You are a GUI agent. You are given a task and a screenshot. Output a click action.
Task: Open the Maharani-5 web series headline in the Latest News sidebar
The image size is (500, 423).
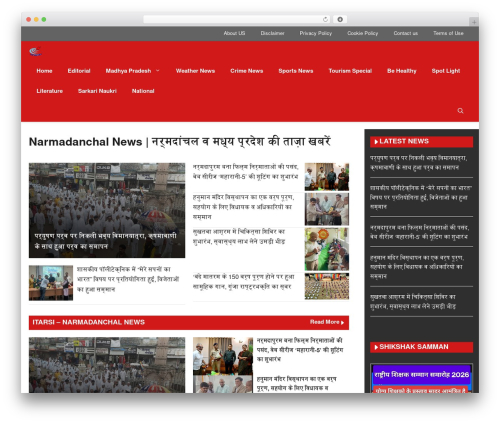click(x=420, y=232)
